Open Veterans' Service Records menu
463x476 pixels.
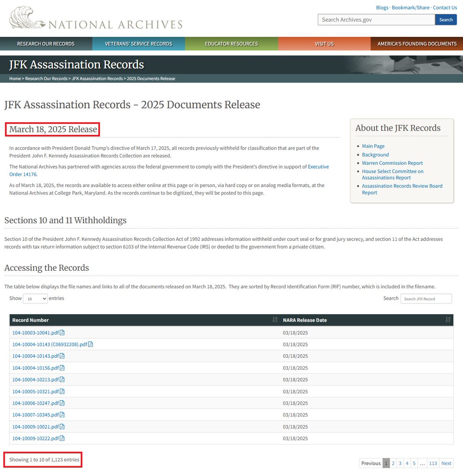pos(138,44)
